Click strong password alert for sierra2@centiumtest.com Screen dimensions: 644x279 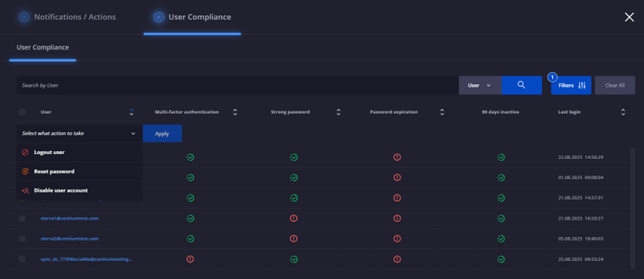(x=293, y=239)
